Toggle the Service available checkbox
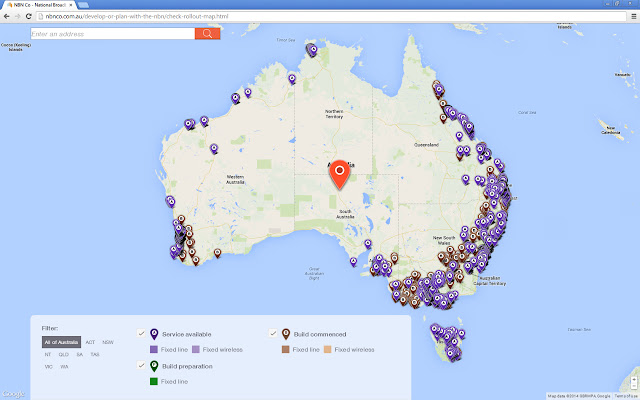The height and width of the screenshot is (400, 640). (x=141, y=333)
